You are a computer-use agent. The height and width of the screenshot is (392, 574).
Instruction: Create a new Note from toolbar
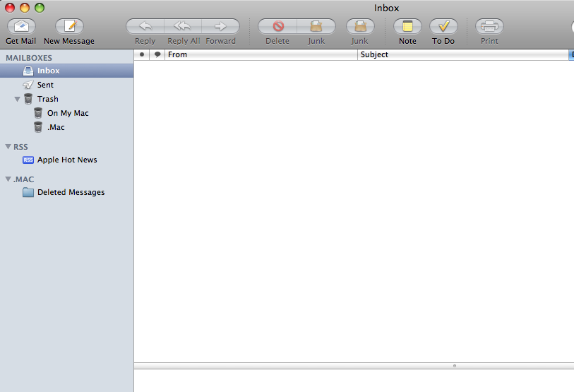click(x=407, y=26)
